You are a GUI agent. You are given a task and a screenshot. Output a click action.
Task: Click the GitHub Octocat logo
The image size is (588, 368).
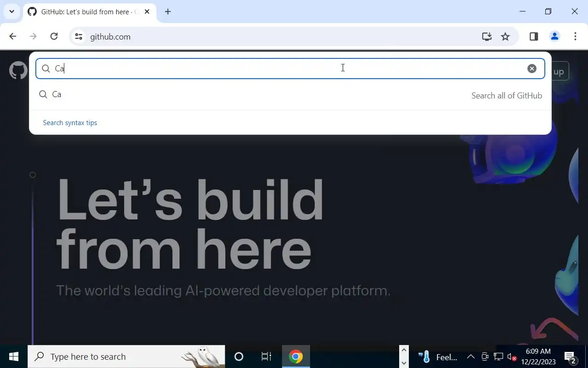pos(18,71)
